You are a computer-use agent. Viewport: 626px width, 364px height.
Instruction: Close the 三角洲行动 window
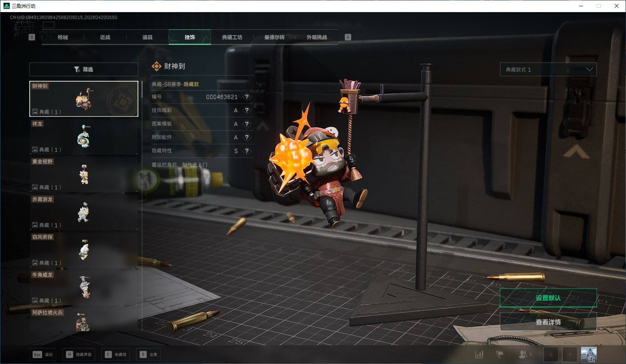(617, 6)
